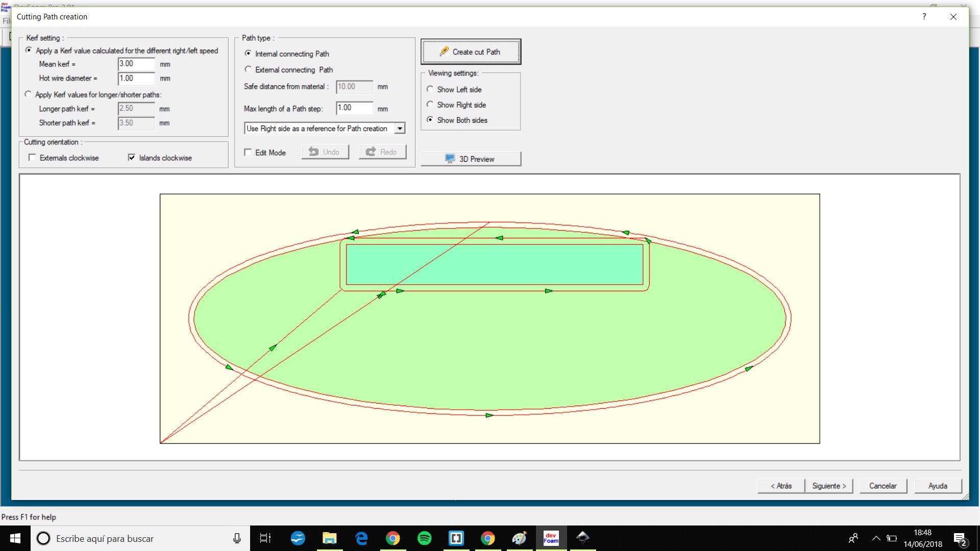Expand the reference side dropdown
980x551 pixels.
(400, 129)
